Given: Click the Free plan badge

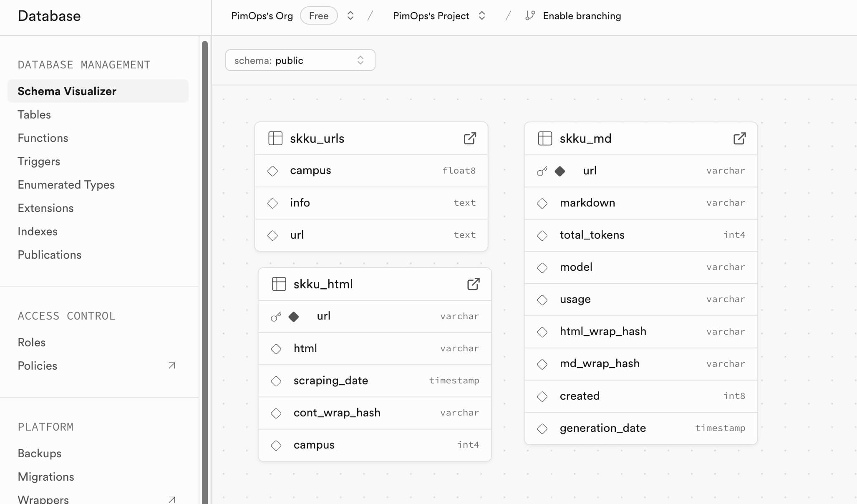Looking at the screenshot, I should [x=319, y=16].
